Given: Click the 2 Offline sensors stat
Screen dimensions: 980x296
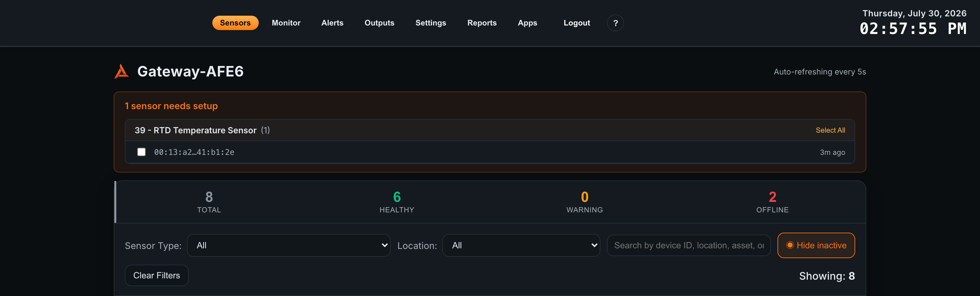Looking at the screenshot, I should (x=772, y=202).
